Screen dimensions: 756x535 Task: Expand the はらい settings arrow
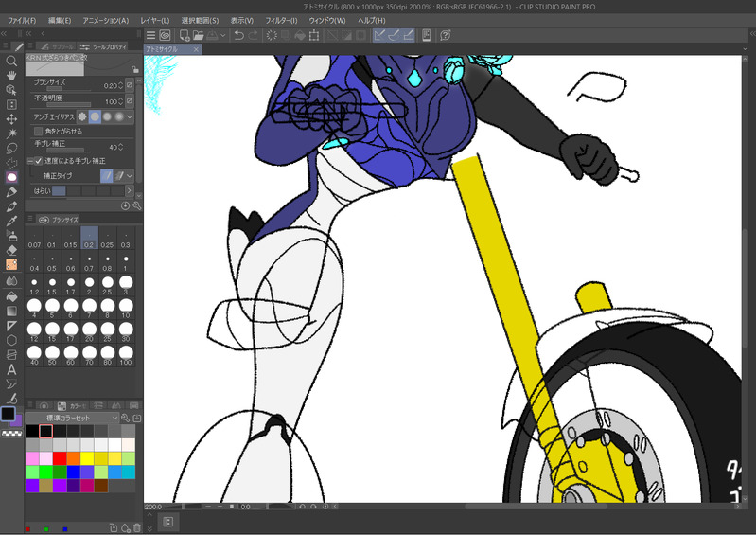[129, 191]
